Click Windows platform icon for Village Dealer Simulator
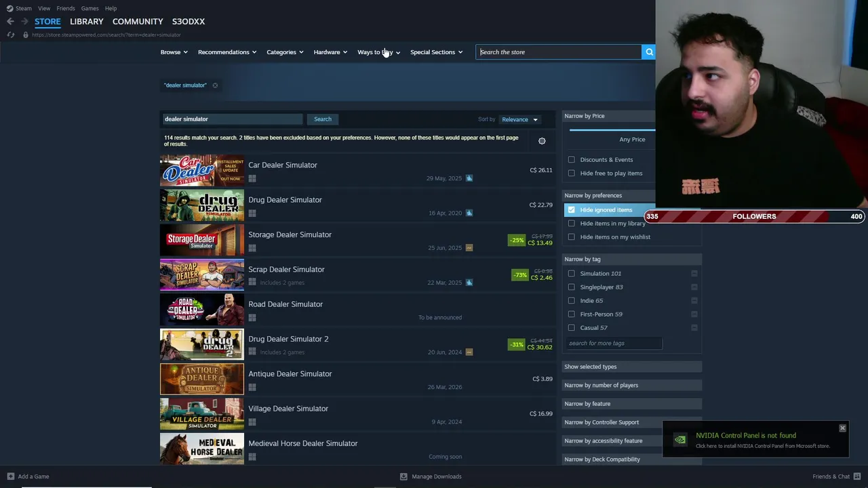The image size is (868, 488). [252, 422]
